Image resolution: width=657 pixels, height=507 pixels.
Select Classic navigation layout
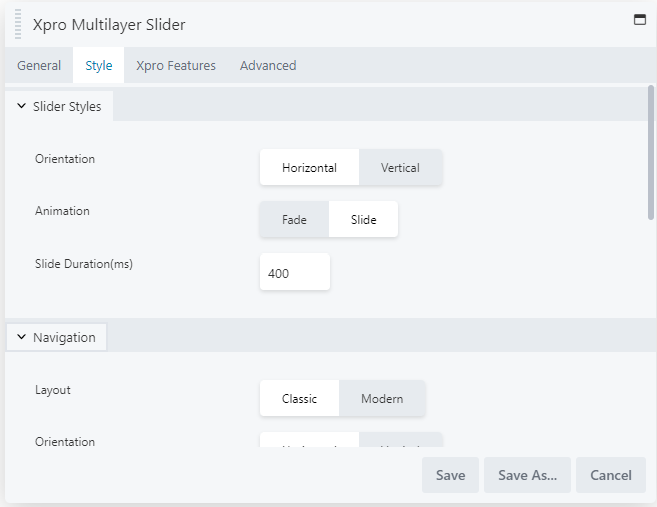coord(299,399)
